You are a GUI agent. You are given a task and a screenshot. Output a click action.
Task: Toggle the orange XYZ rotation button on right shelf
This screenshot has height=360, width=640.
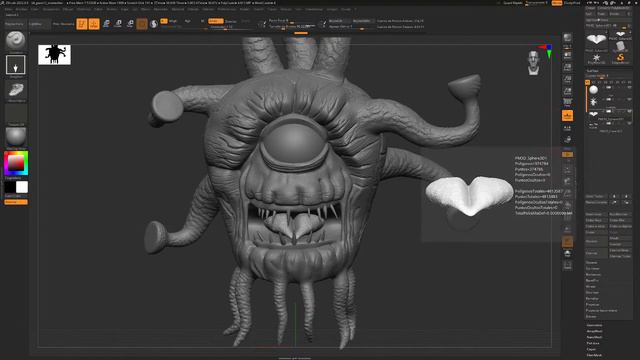(567, 155)
